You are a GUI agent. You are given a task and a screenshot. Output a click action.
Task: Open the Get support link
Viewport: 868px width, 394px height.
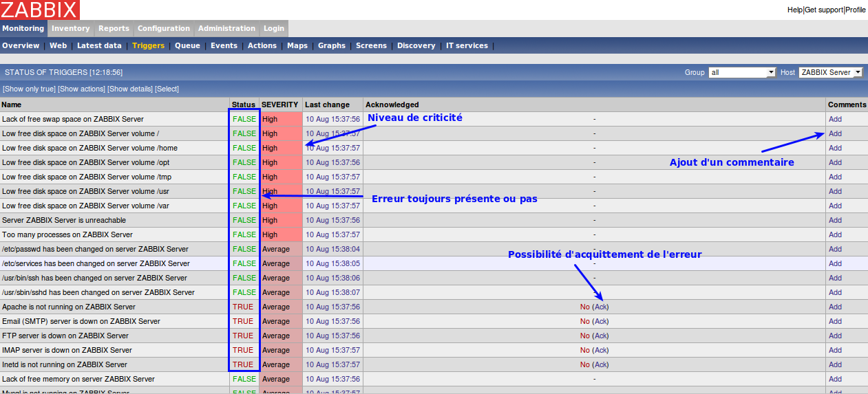(824, 10)
